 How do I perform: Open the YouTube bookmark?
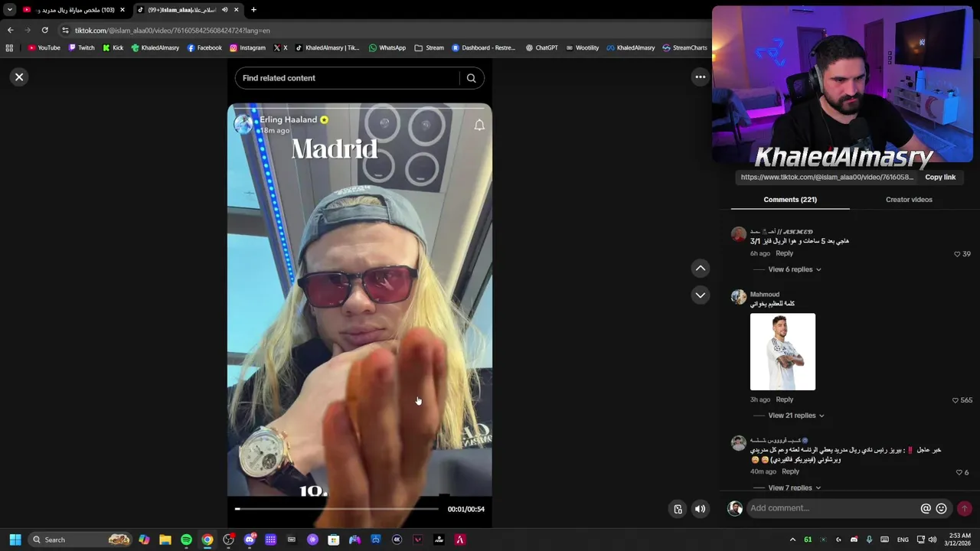[44, 48]
